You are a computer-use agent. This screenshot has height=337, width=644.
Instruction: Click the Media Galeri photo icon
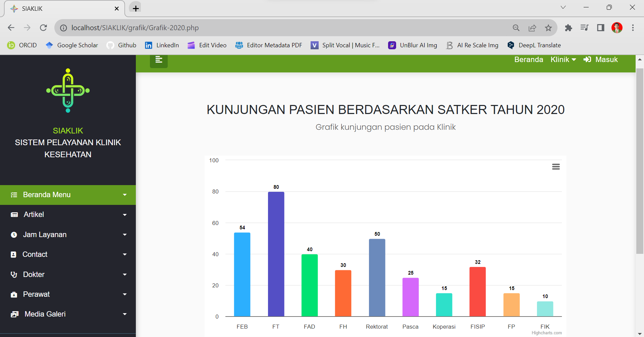click(14, 314)
